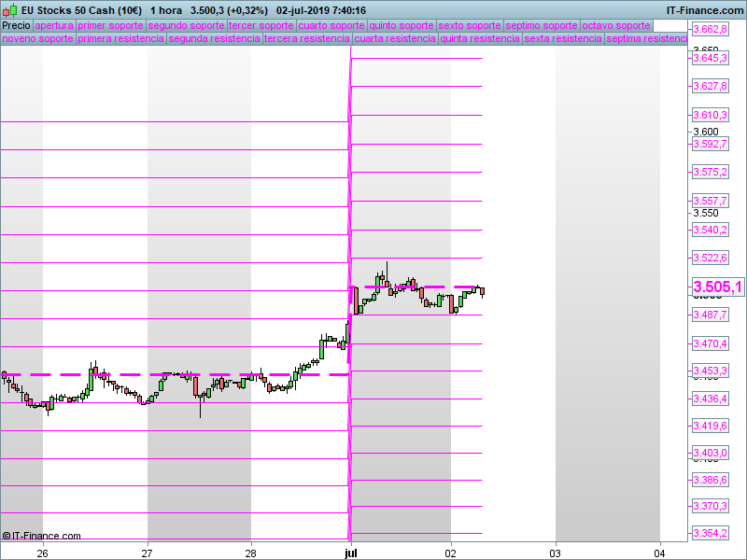
Task: Click the 3.610,3 price tag
Action: tap(710, 115)
